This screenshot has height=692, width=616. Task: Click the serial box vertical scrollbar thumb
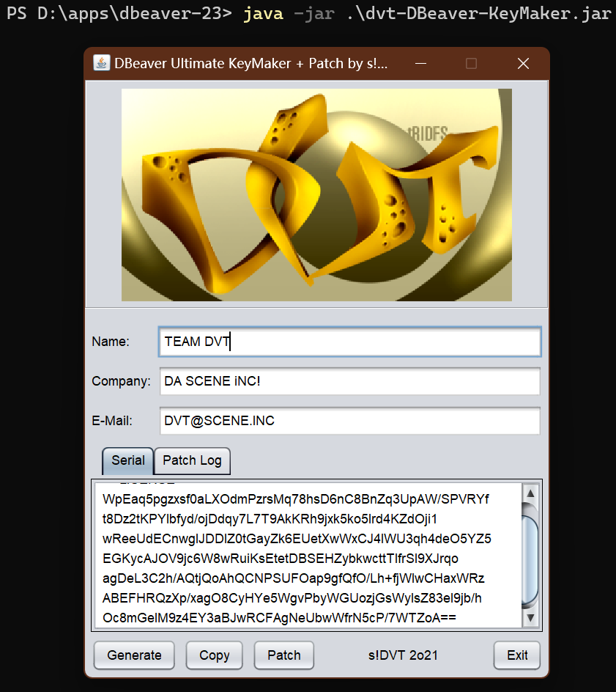pyautogui.click(x=530, y=560)
